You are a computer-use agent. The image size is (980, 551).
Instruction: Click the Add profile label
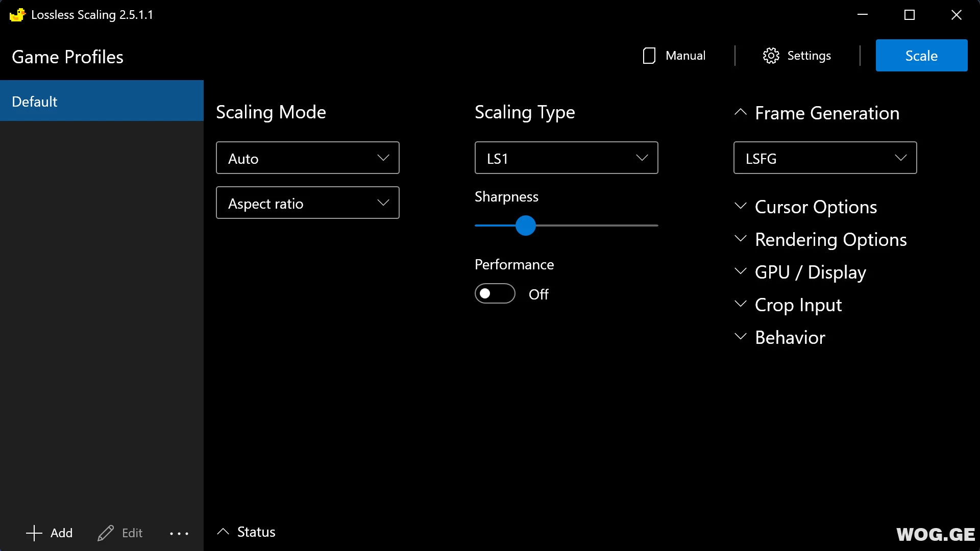[61, 533]
